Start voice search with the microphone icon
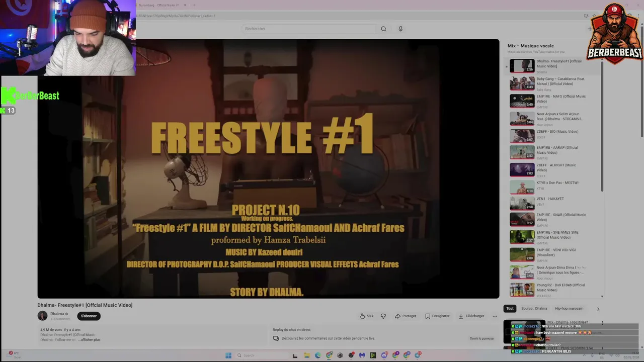This screenshot has height=362, width=644. coord(400,29)
